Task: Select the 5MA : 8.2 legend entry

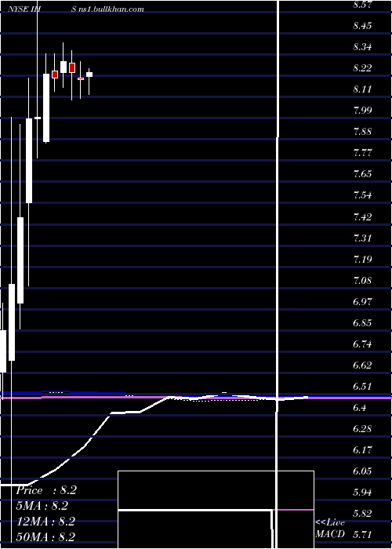Action: 42,506
